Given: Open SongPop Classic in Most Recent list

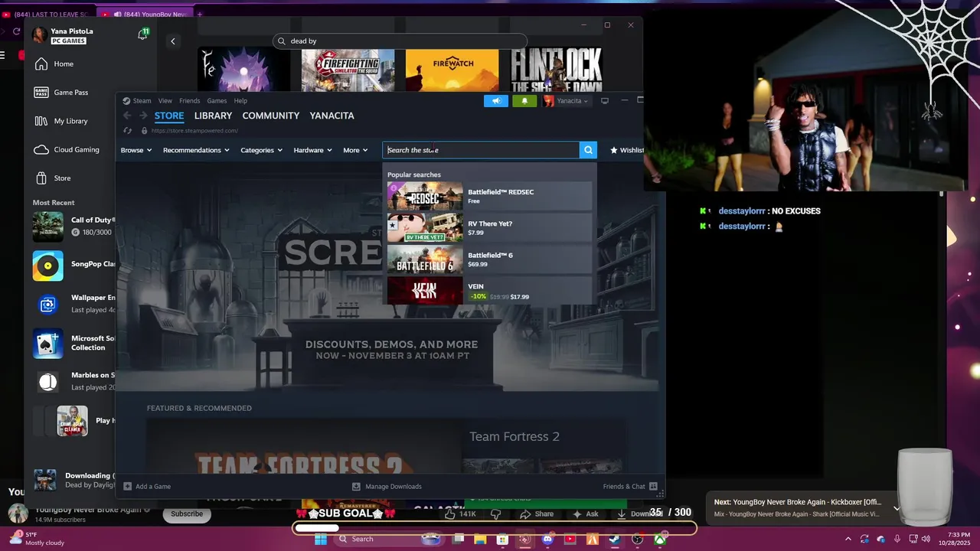Looking at the screenshot, I should point(73,265).
